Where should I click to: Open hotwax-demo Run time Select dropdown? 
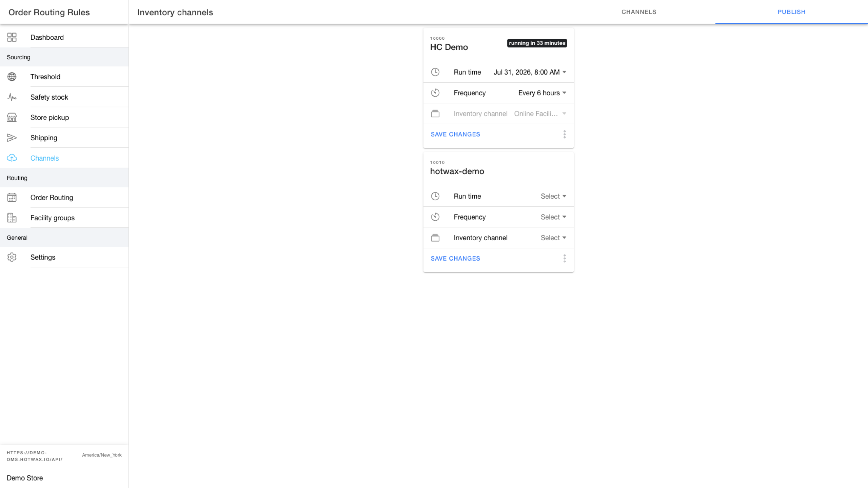point(553,196)
